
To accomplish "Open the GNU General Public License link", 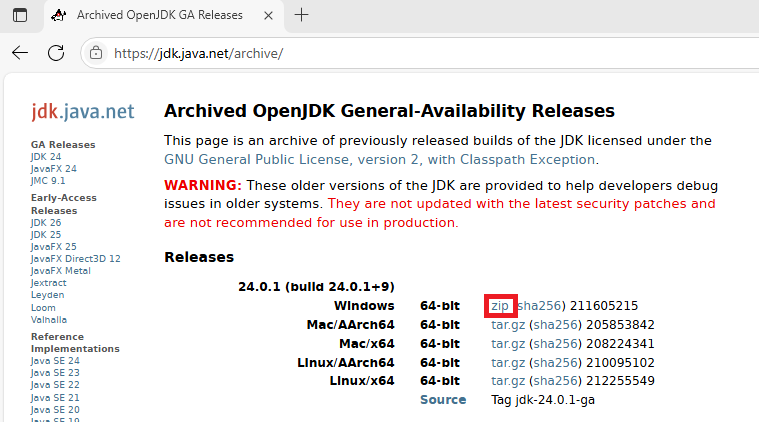I will [x=380, y=159].
